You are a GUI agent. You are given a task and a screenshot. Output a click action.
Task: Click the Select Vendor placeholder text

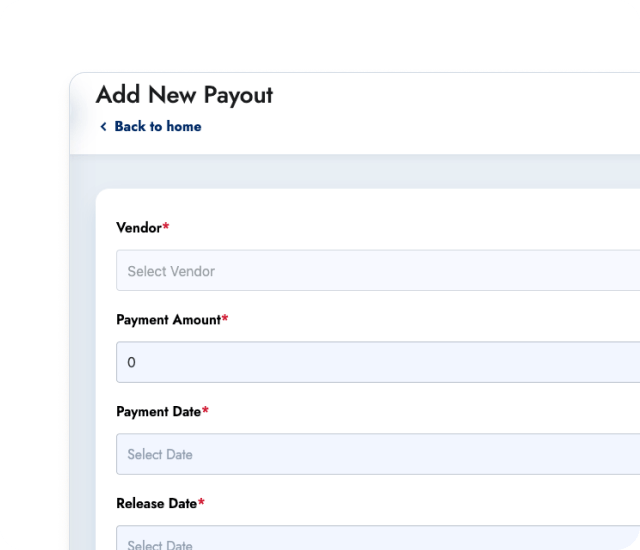click(171, 271)
